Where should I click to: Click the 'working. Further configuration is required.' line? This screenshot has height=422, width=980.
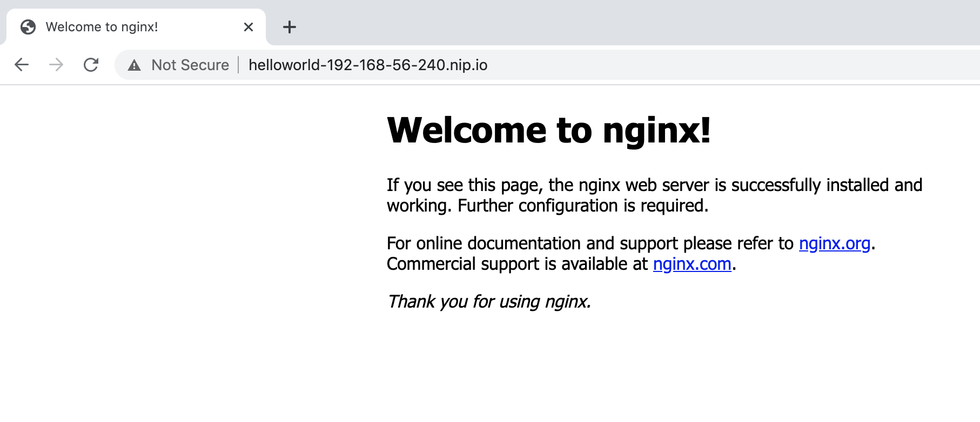pos(547,206)
